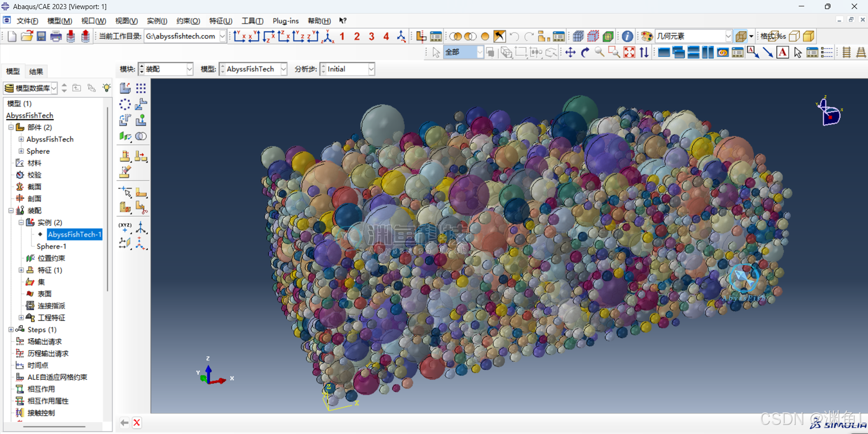
Task: Toggle the light bulb filter icon
Action: (106, 88)
